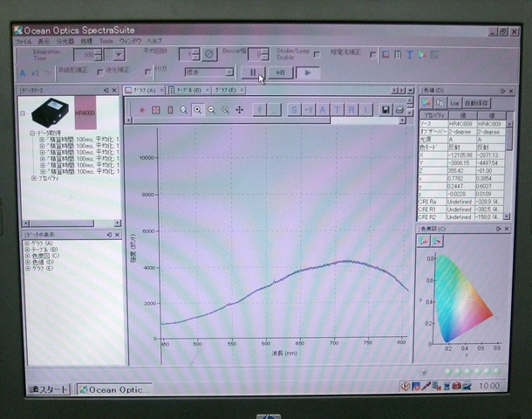Collapse the データ取得 tree node
The height and width of the screenshot is (419, 532).
click(32, 133)
